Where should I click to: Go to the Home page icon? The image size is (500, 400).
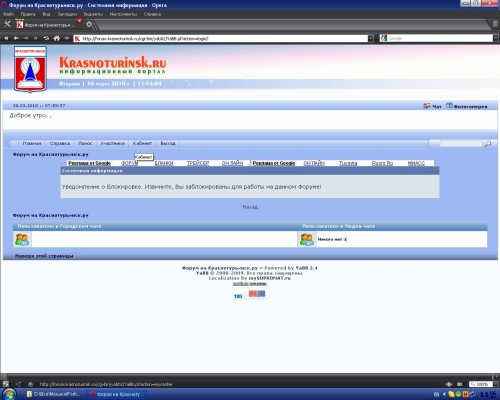coord(57,38)
